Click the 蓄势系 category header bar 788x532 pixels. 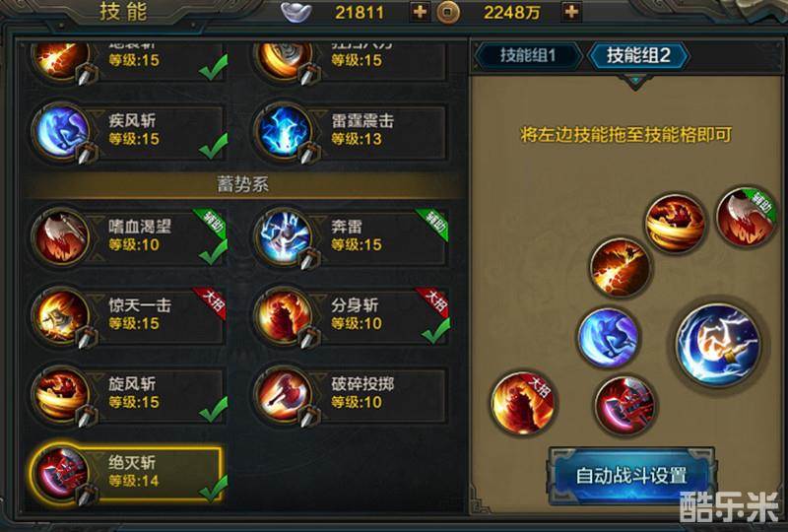click(242, 184)
